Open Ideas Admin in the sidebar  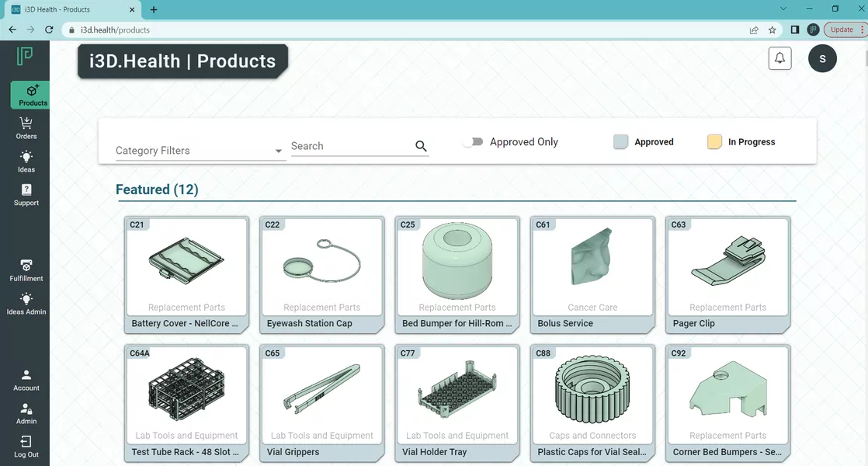[26, 299]
